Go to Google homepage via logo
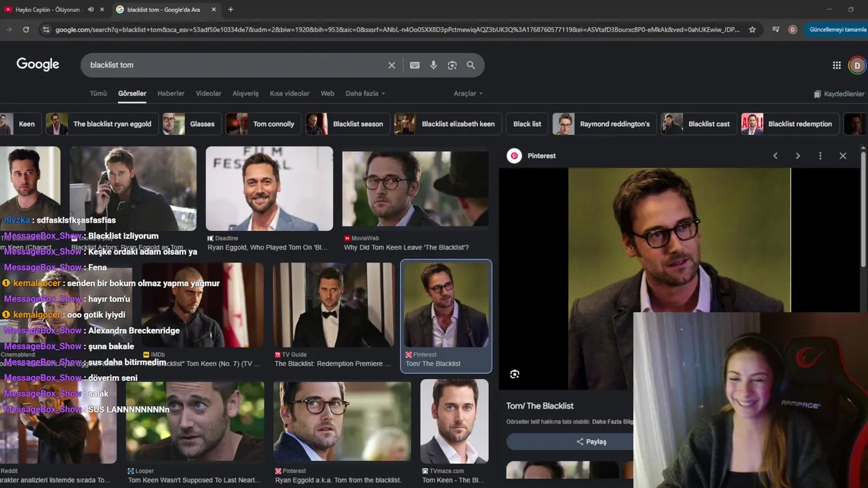Viewport: 868px width, 488px height. pyautogui.click(x=38, y=64)
